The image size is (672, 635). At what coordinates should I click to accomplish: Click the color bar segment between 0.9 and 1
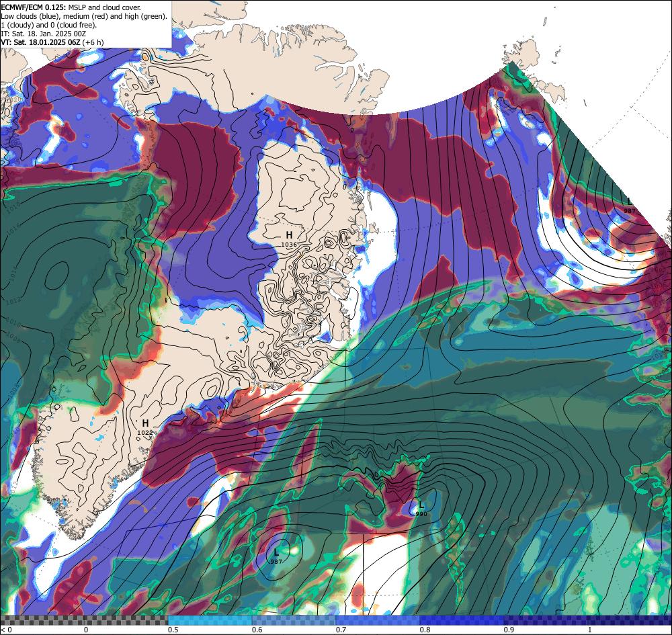pyautogui.click(x=546, y=620)
